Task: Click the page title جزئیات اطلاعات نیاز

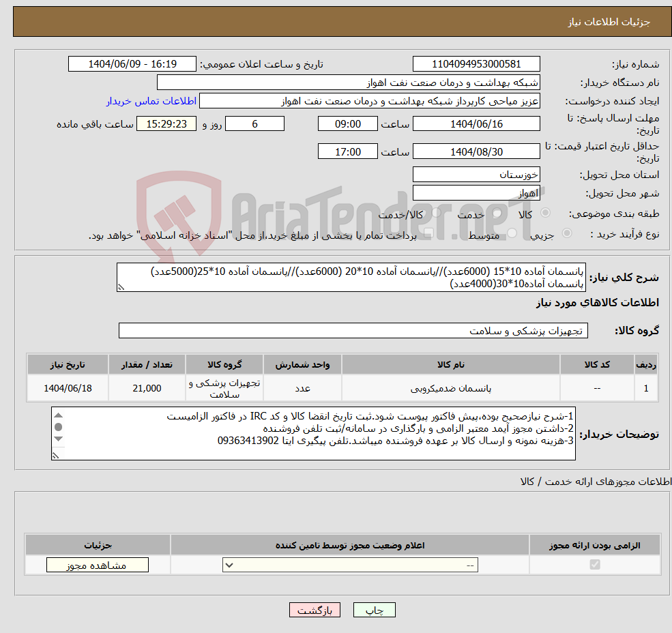Action: click(x=609, y=22)
